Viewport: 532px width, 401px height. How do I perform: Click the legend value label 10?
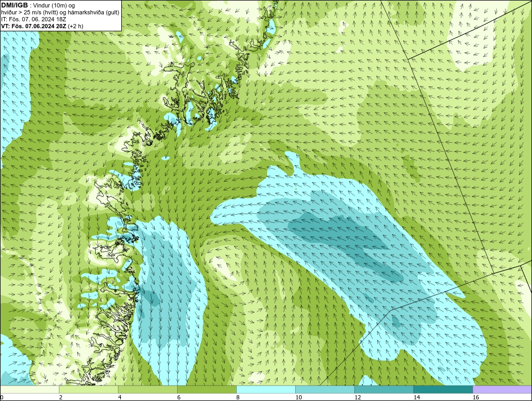(x=298, y=397)
